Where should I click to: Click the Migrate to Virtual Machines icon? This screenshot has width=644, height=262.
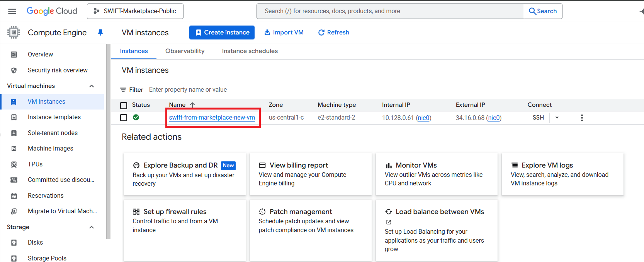pyautogui.click(x=14, y=211)
